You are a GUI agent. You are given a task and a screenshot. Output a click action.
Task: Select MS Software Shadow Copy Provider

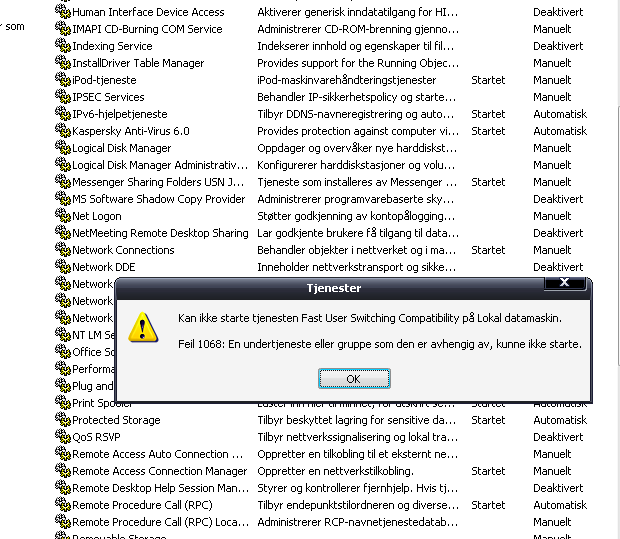[x=159, y=199]
